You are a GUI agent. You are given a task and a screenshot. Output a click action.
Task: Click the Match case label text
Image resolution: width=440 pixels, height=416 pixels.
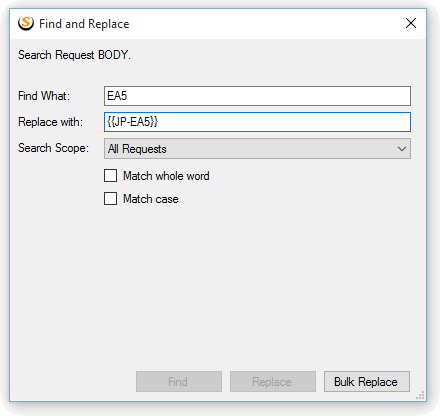(151, 199)
